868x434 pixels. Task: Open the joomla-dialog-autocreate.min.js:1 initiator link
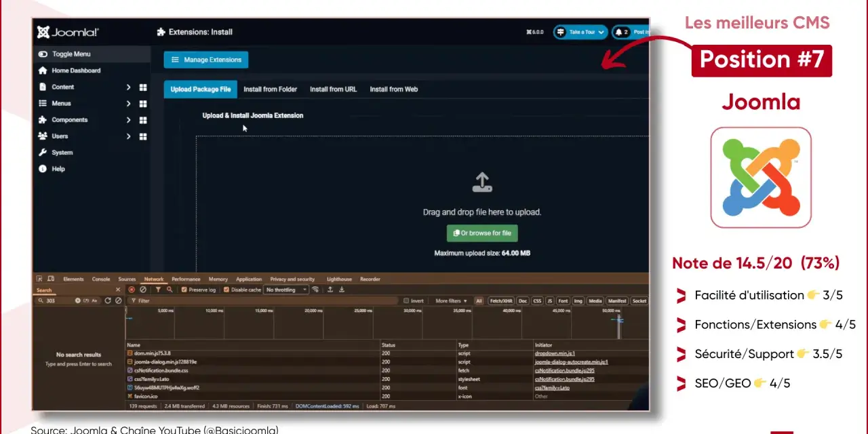tap(571, 362)
